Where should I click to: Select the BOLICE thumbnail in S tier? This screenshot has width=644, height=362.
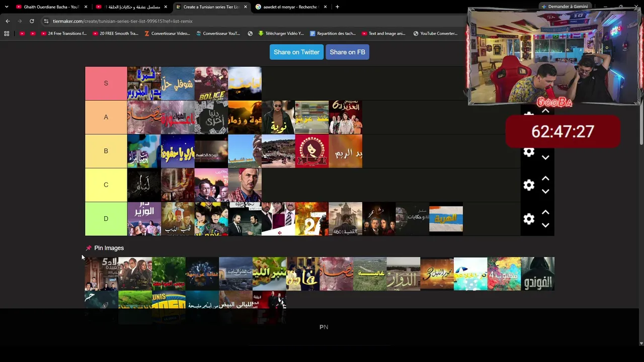click(211, 83)
